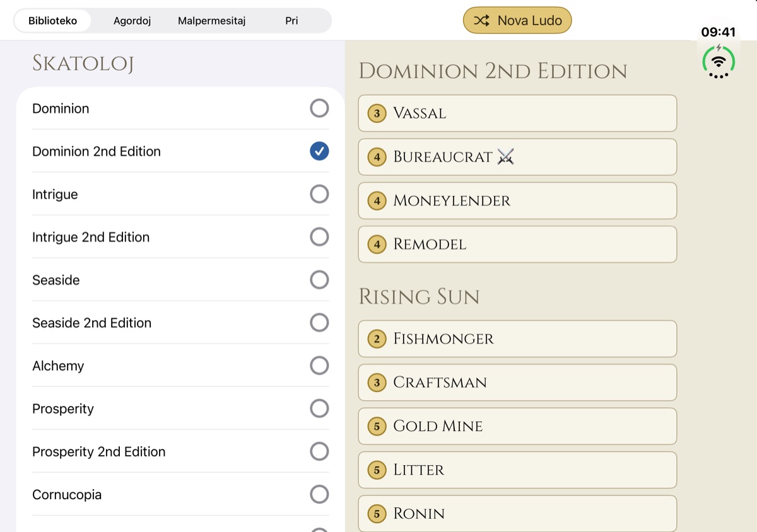The image size is (757, 532).
Task: Switch to the Biblioteko tab
Action: click(52, 21)
